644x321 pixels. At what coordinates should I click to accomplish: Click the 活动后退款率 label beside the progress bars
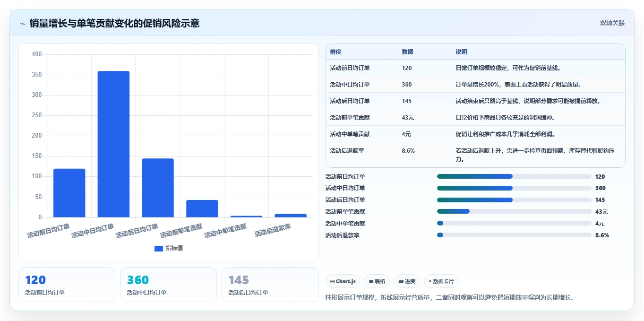pyautogui.click(x=342, y=235)
